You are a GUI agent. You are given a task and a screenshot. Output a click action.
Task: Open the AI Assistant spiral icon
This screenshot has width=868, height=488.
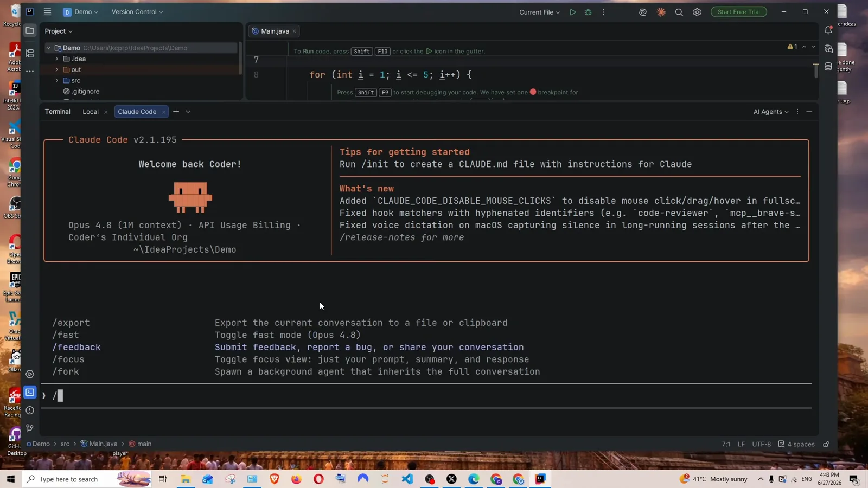643,12
